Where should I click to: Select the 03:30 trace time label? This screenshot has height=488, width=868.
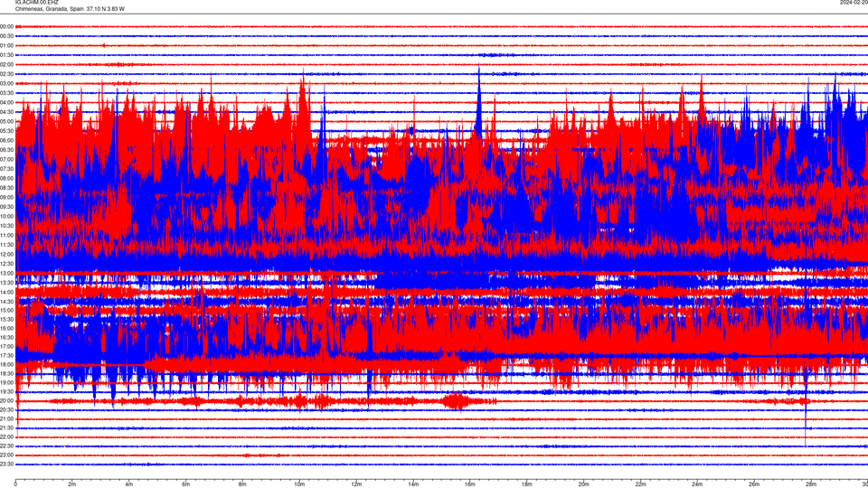[x=6, y=93]
